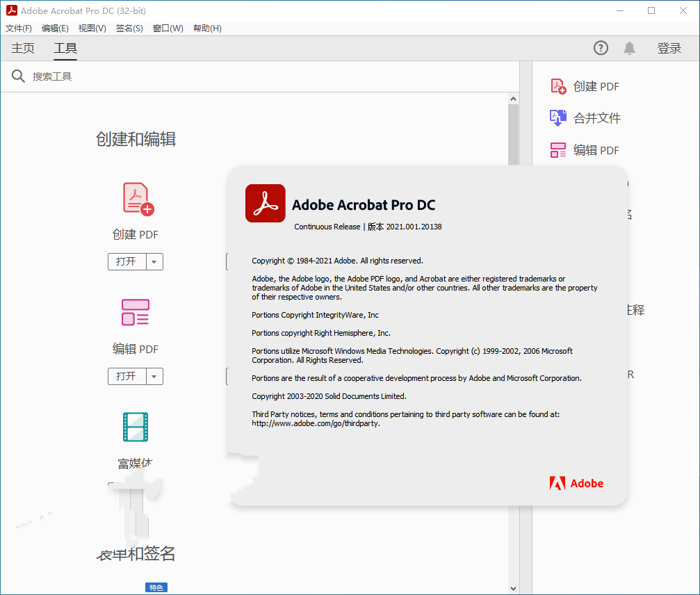The width and height of the screenshot is (700, 595).
Task: Open 合并文件 in right sidebar
Action: click(585, 118)
